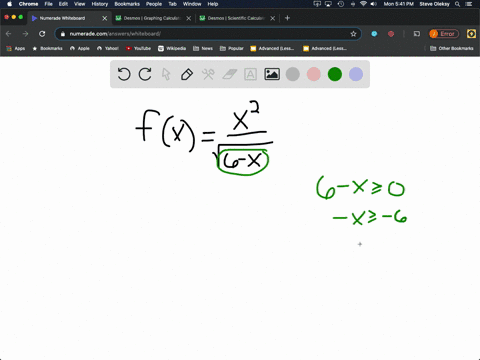Open the People menu

tap(154, 4)
